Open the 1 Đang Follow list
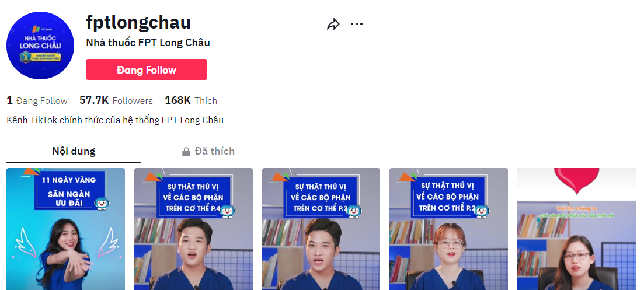 click(x=37, y=100)
